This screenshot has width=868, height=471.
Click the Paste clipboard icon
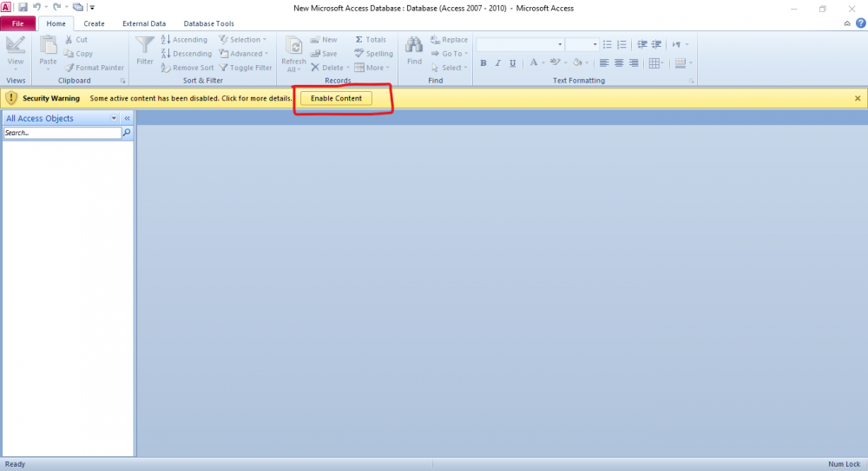[48, 45]
